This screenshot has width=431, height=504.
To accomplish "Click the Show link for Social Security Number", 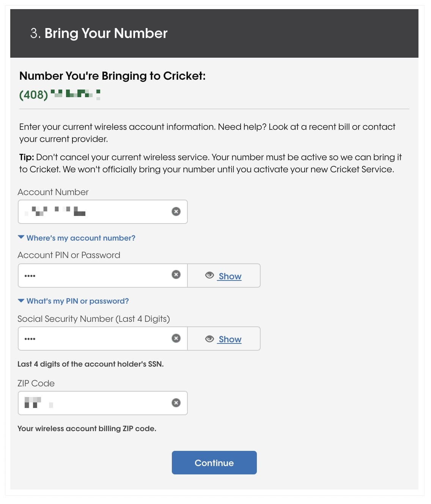I will [x=230, y=339].
